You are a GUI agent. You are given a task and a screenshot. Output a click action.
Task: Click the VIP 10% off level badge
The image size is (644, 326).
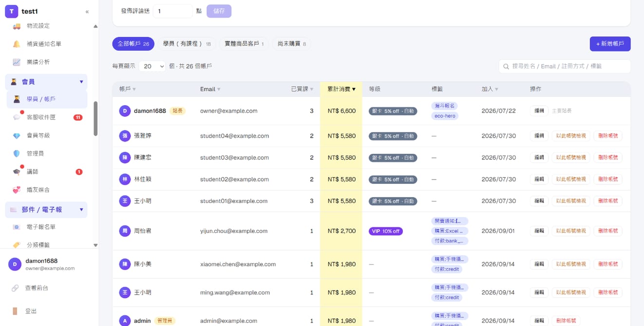click(x=386, y=231)
